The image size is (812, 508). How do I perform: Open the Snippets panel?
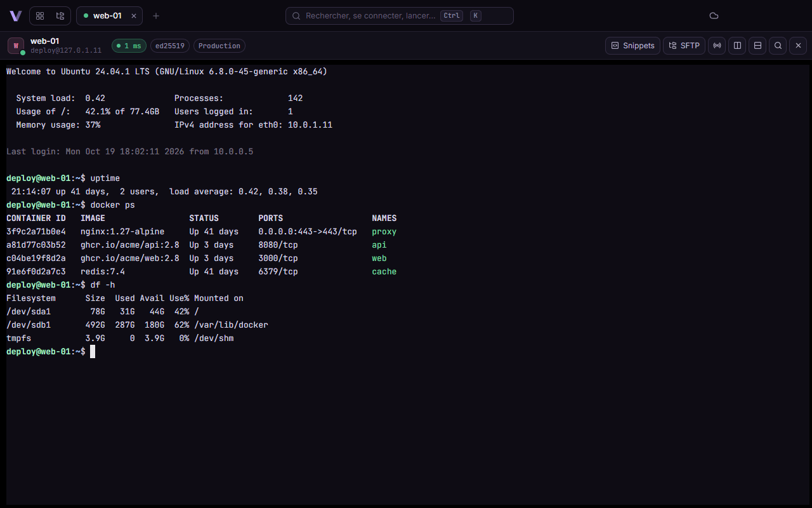(633, 46)
